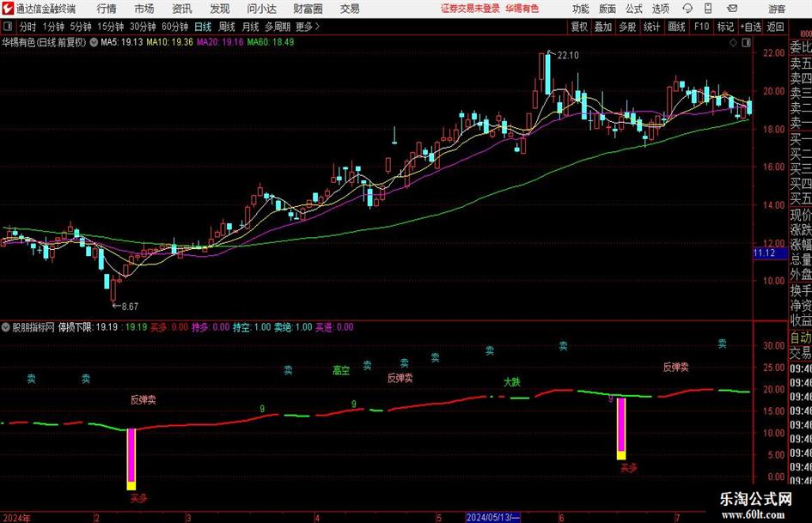Expand the 更多 period options
This screenshot has width=812, height=523.
308,27
